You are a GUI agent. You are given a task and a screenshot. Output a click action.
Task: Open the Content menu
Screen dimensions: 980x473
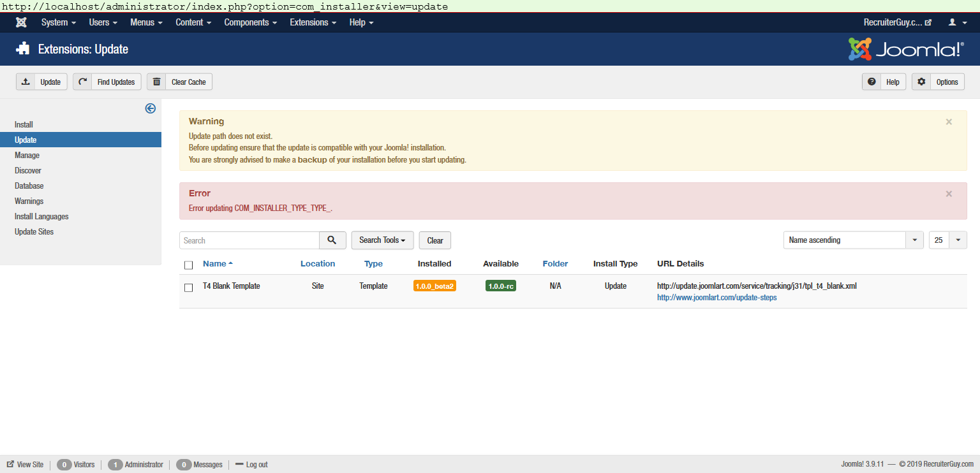(x=193, y=22)
